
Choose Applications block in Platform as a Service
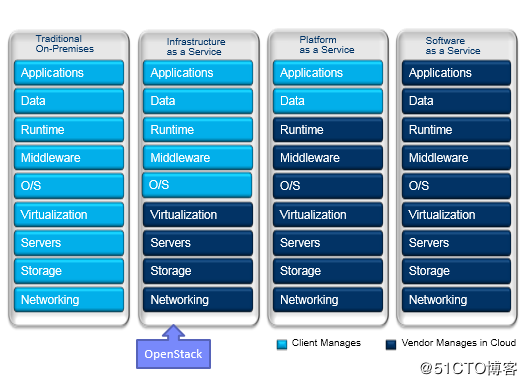(328, 73)
